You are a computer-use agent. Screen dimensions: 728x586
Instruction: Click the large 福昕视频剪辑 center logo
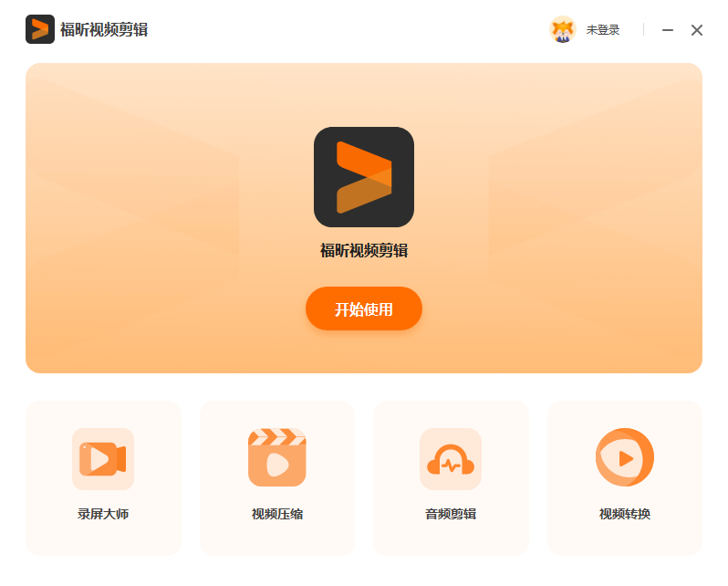tap(363, 177)
